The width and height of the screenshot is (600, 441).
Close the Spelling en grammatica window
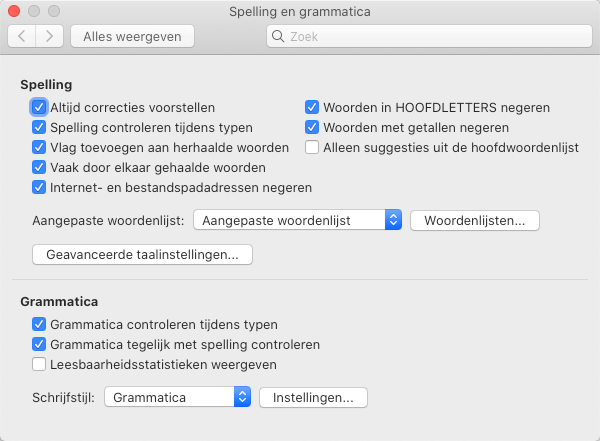pos(14,11)
